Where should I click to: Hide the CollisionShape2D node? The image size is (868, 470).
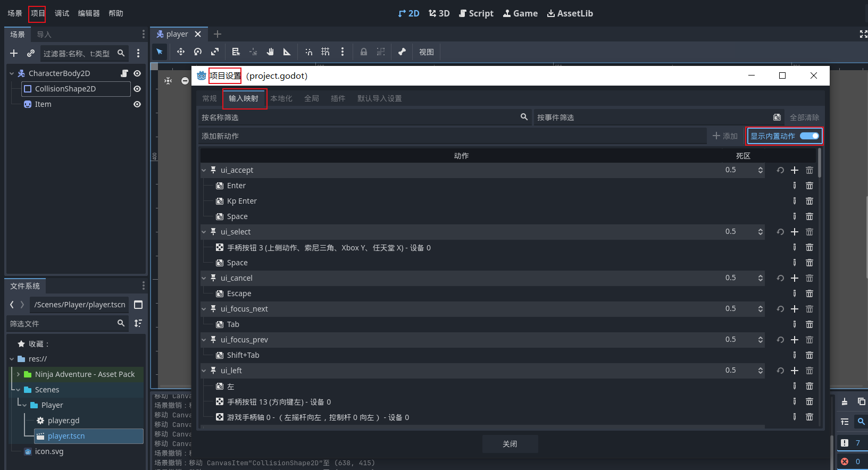pyautogui.click(x=137, y=89)
